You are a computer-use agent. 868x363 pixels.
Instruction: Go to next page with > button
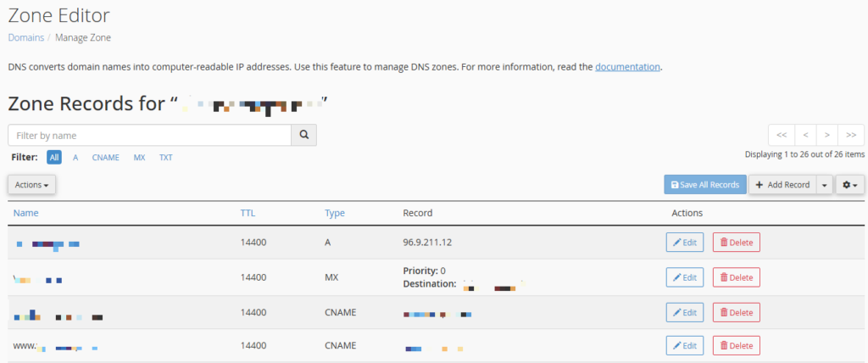coord(827,135)
